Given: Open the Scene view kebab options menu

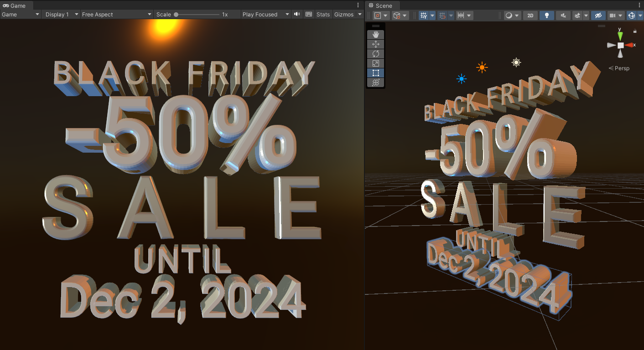Looking at the screenshot, I should 639,5.
